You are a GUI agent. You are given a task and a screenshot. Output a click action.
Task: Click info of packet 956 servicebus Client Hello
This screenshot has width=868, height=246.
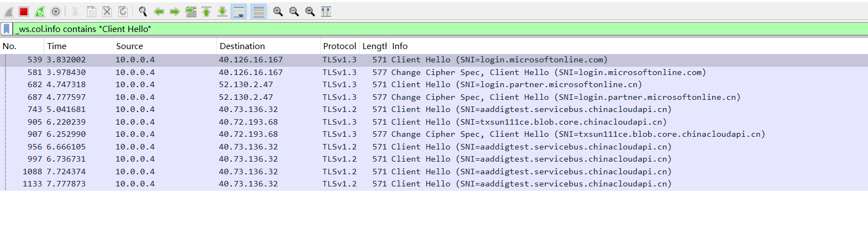[531, 147]
